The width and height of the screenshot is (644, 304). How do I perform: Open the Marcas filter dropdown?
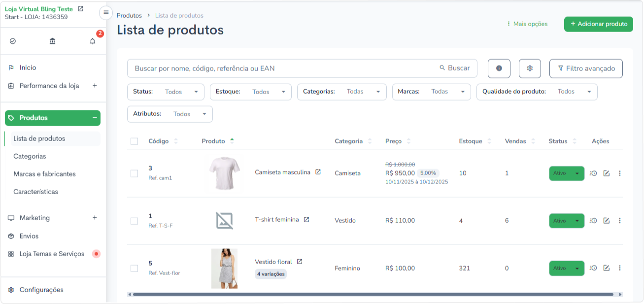(x=432, y=92)
